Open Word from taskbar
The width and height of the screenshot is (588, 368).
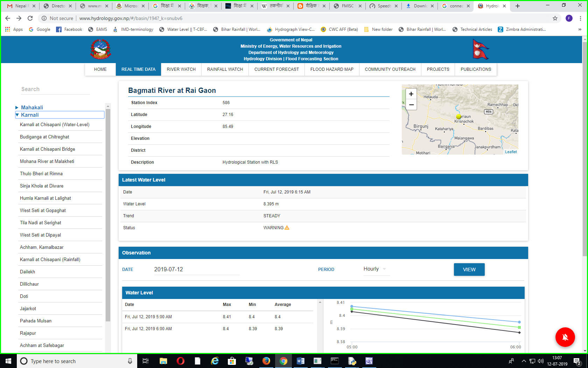(300, 361)
